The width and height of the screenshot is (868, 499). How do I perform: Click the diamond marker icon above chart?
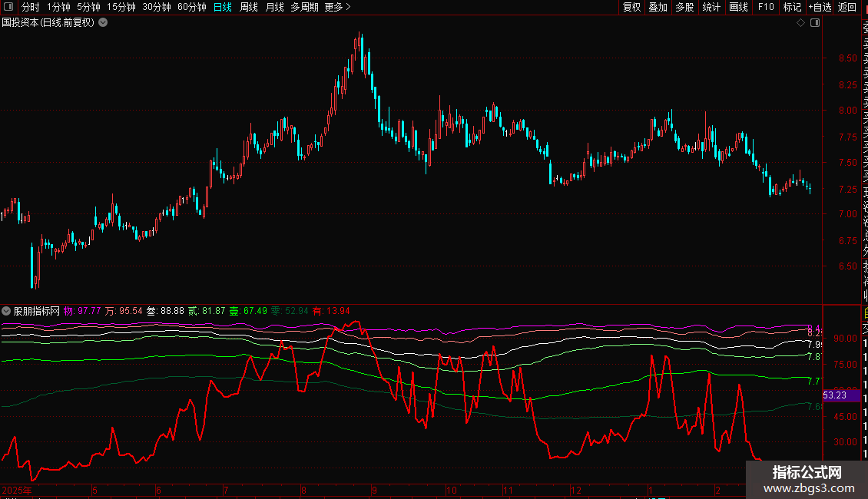(800, 23)
